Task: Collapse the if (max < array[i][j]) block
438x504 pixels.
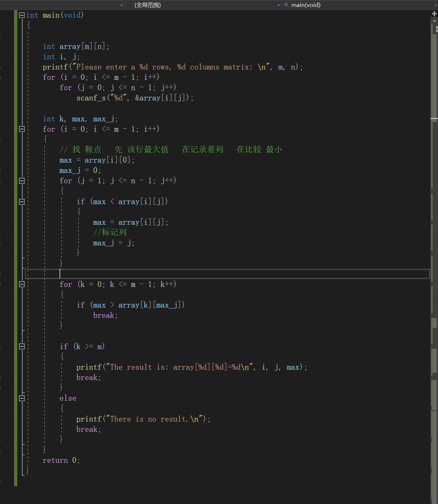Action: (22, 201)
